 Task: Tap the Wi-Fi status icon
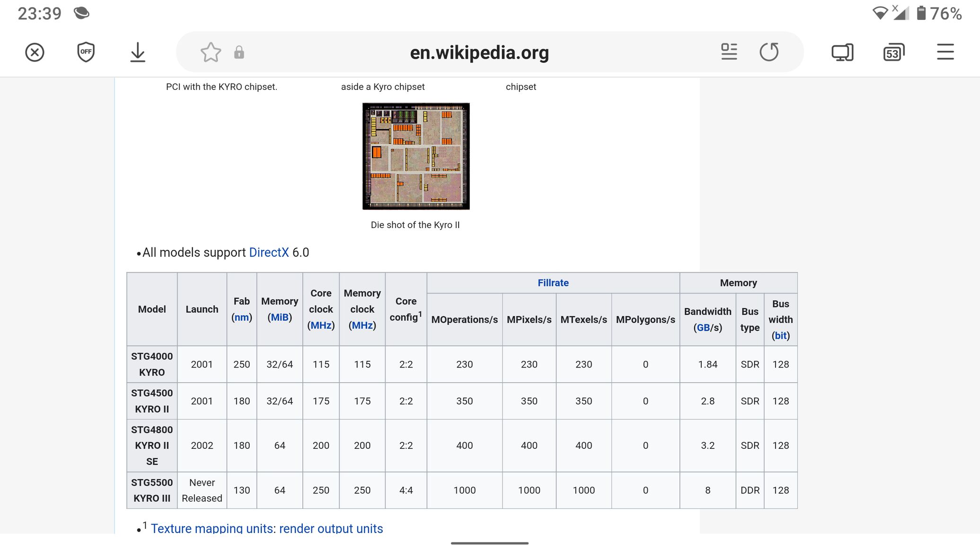(880, 13)
